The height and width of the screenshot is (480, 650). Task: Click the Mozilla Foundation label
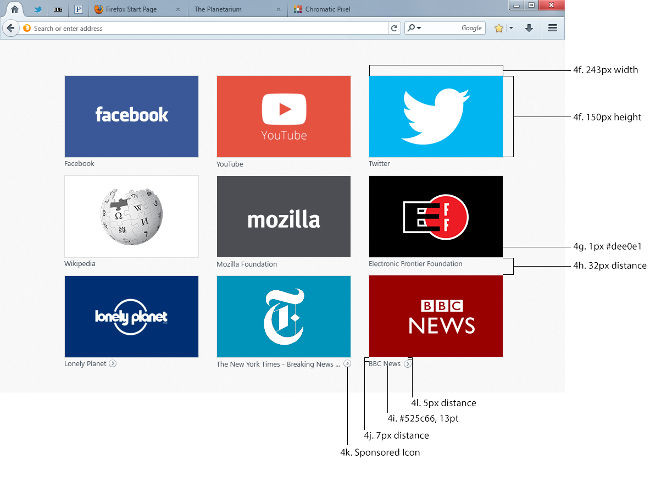(247, 264)
